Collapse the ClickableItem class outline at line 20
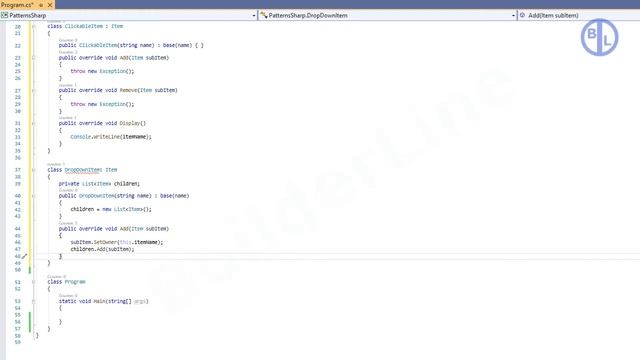Image resolution: width=640 pixels, height=360 pixels. click(34, 26)
